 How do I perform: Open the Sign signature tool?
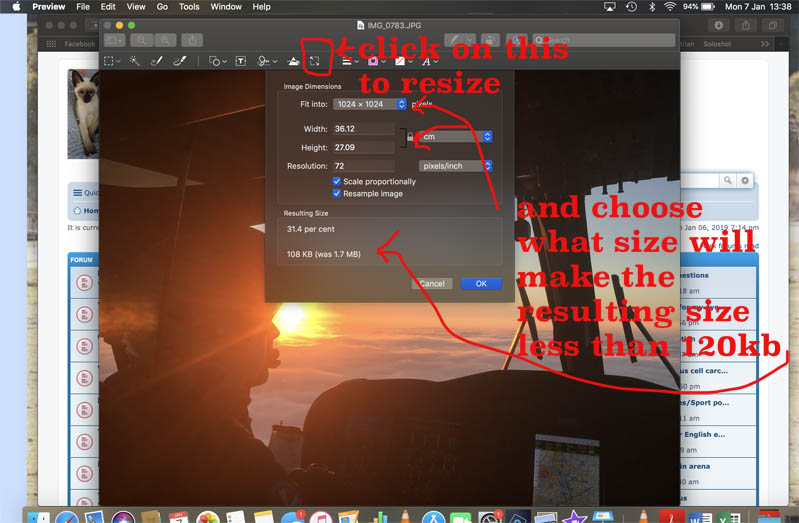point(267,61)
